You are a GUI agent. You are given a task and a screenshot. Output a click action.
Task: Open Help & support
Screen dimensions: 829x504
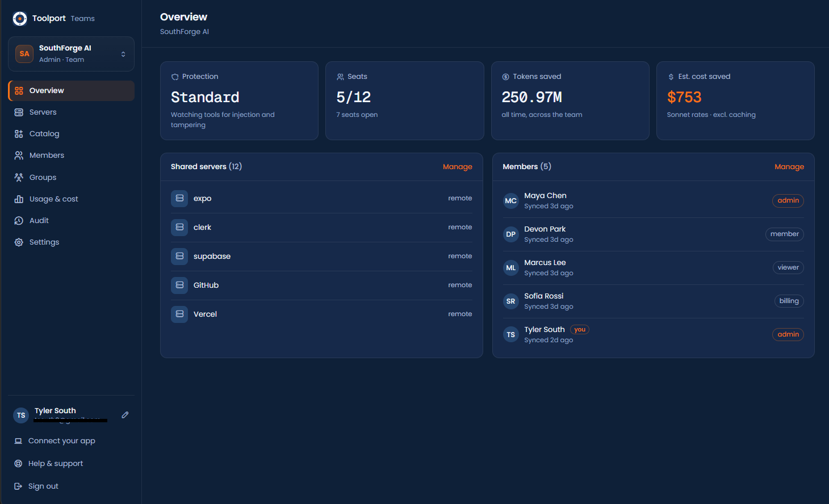(56, 464)
